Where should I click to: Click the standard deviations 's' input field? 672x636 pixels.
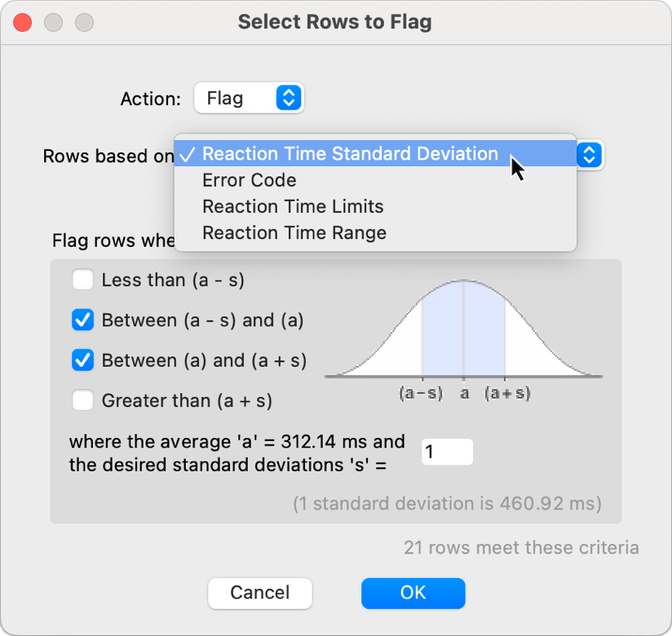click(446, 452)
